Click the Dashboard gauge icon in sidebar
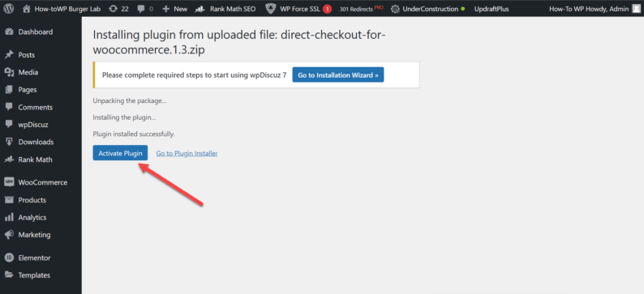Screen dimensions: 644x294 click(x=9, y=32)
